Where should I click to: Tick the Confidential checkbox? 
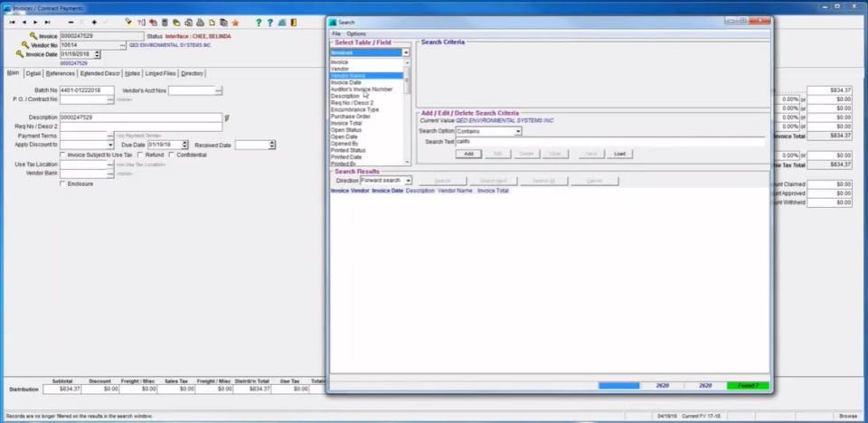point(171,155)
